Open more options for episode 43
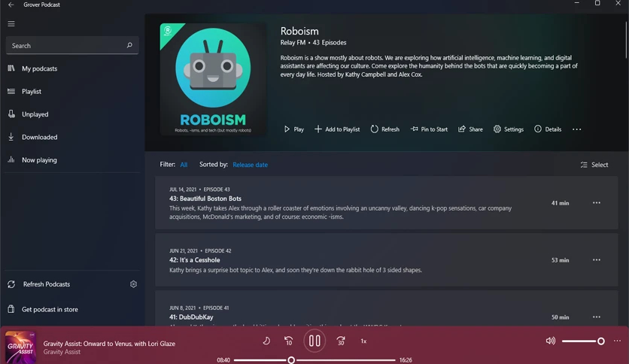This screenshot has width=629, height=364. pyautogui.click(x=597, y=203)
